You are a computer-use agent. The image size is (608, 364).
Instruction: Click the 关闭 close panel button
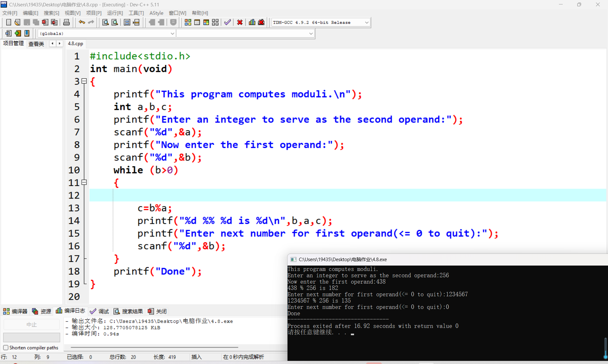[x=157, y=311]
